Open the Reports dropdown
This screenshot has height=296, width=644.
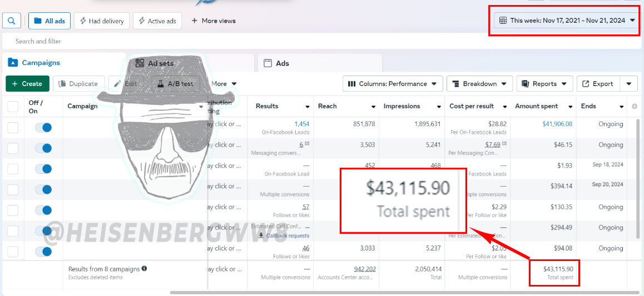pos(544,84)
